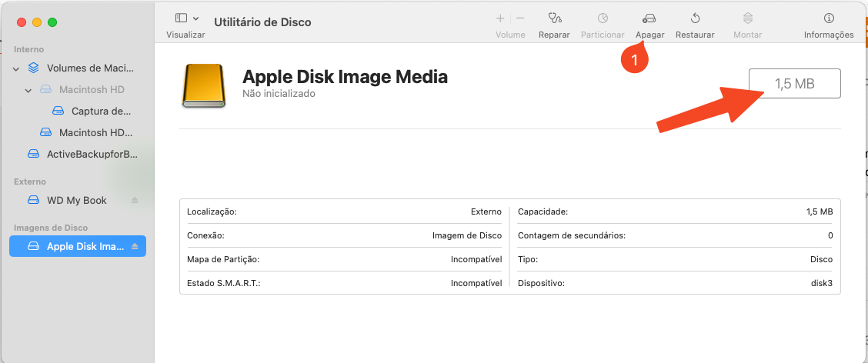Click the Apagar erase icon
Screen dimensions: 868x363
pyautogui.click(x=649, y=18)
